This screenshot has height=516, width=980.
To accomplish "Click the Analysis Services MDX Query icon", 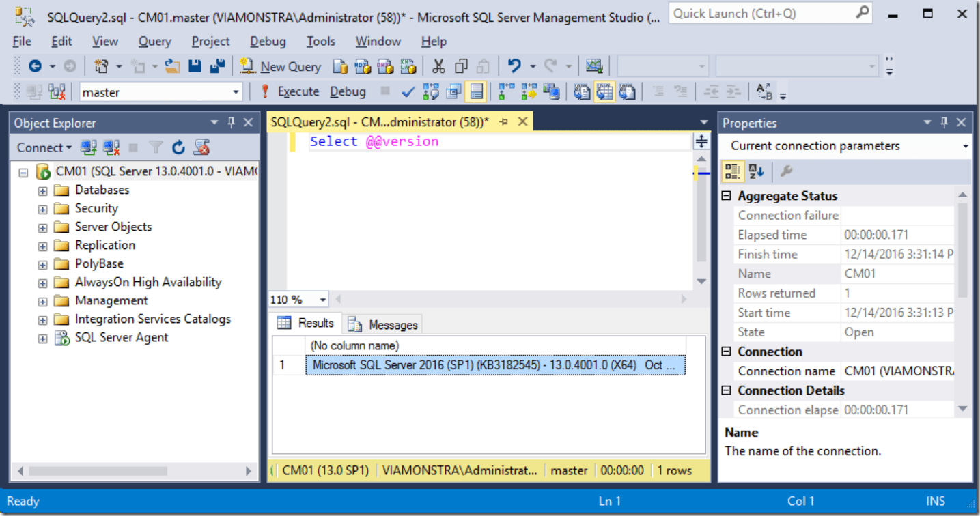I will pyautogui.click(x=363, y=66).
